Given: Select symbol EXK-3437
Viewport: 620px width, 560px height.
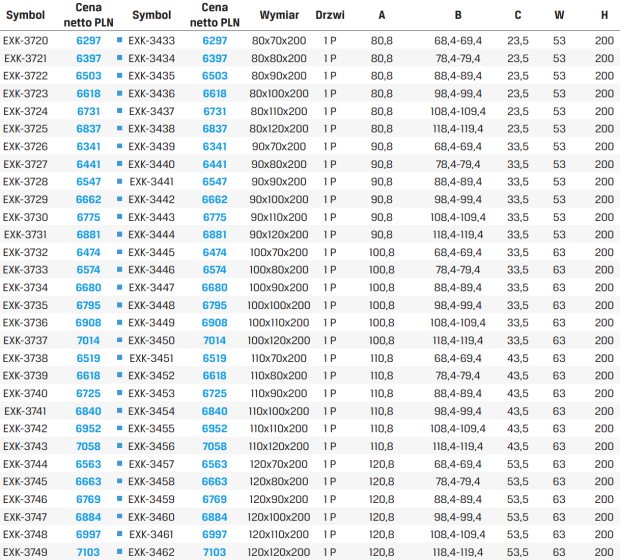Looking at the screenshot, I should 151,112.
